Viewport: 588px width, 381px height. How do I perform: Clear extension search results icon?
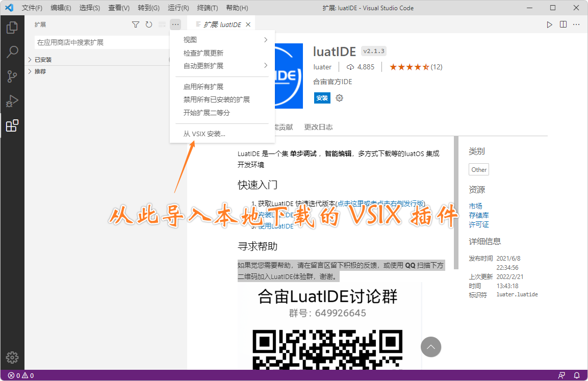[x=162, y=25]
